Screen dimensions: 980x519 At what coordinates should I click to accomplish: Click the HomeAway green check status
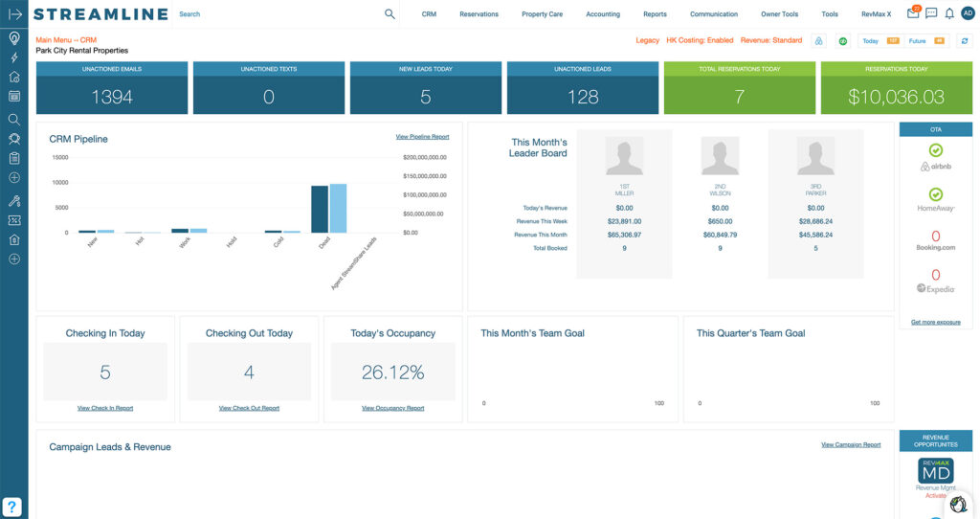pos(936,194)
